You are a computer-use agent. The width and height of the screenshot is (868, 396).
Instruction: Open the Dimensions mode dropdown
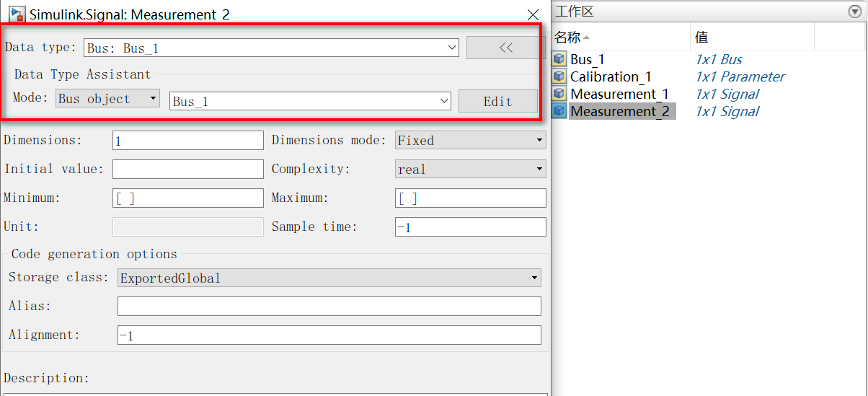point(471,141)
